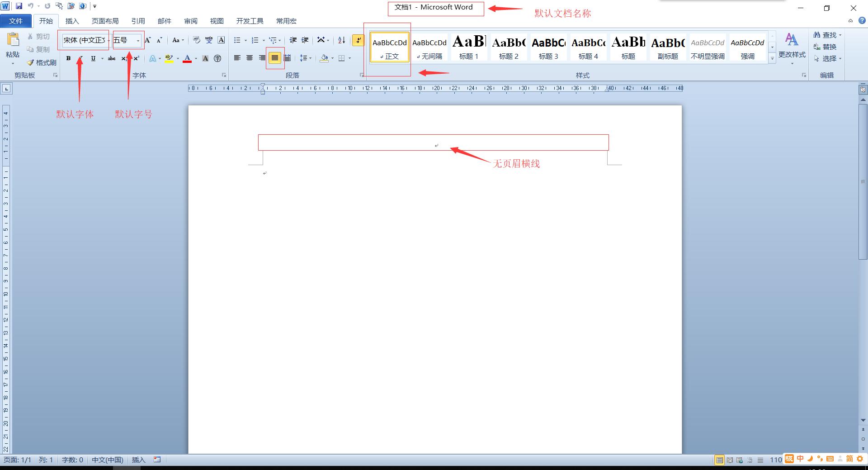
Task: Expand the styles gallery More arrow
Action: coord(772,58)
